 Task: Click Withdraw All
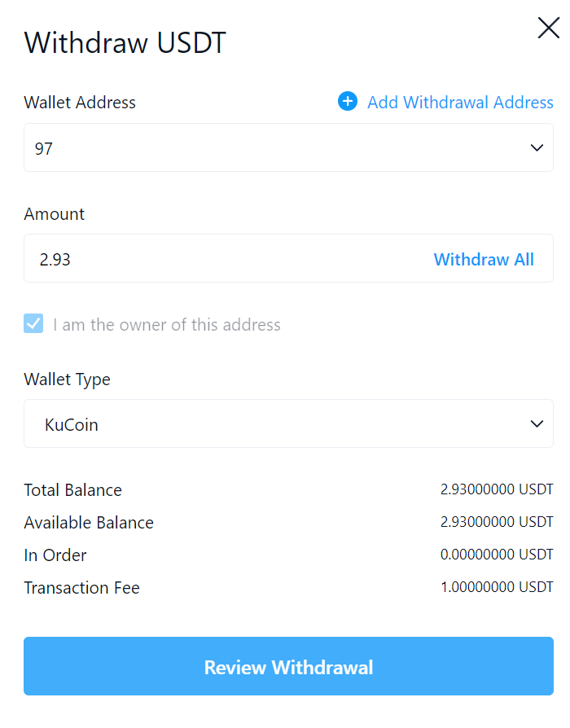point(484,260)
